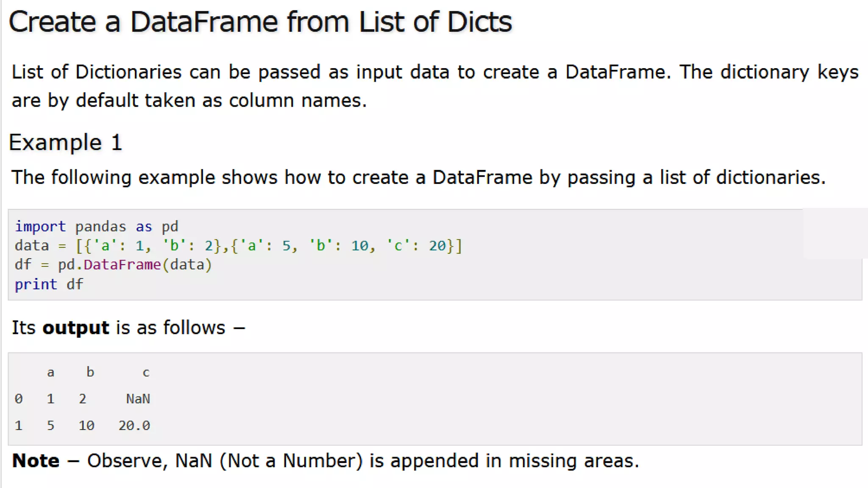This screenshot has height=488, width=868.
Task: Click the 'NaN' value in the output
Action: pos(138,399)
